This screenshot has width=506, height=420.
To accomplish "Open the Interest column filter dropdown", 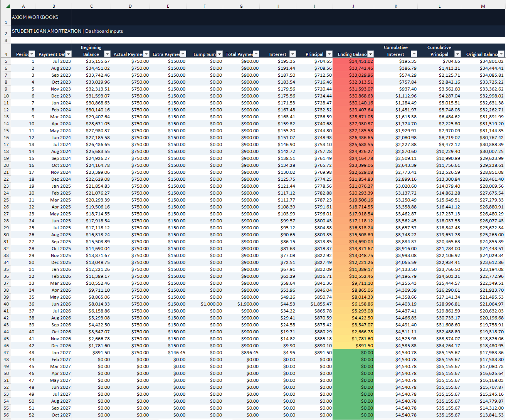I will pos(293,54).
